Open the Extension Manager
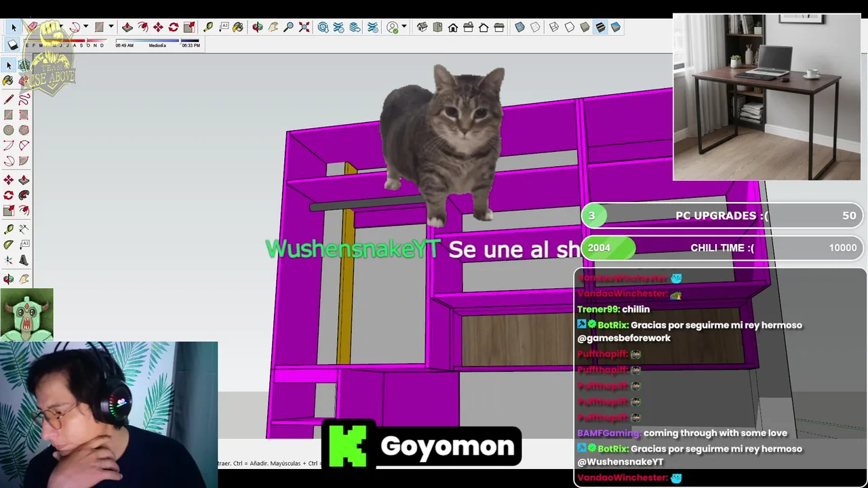Image resolution: width=868 pixels, height=488 pixels. (373, 27)
